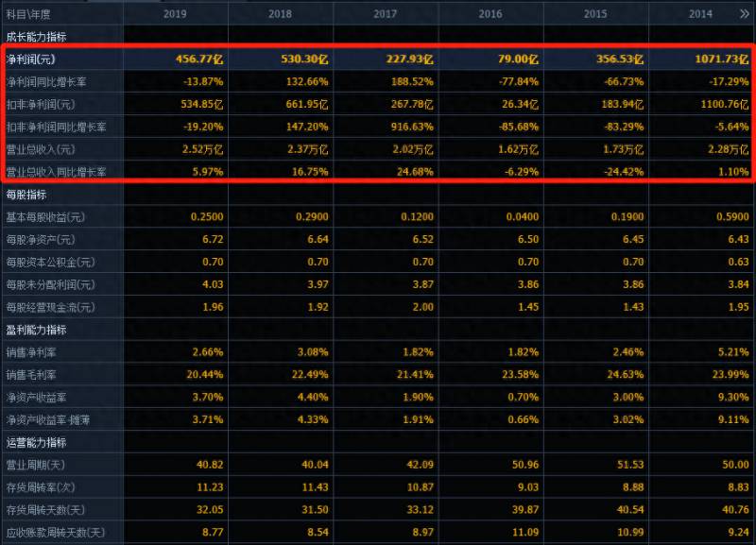Select the 销售净利率 row label
Screen dimensions: 756x545
pyautogui.click(x=31, y=352)
